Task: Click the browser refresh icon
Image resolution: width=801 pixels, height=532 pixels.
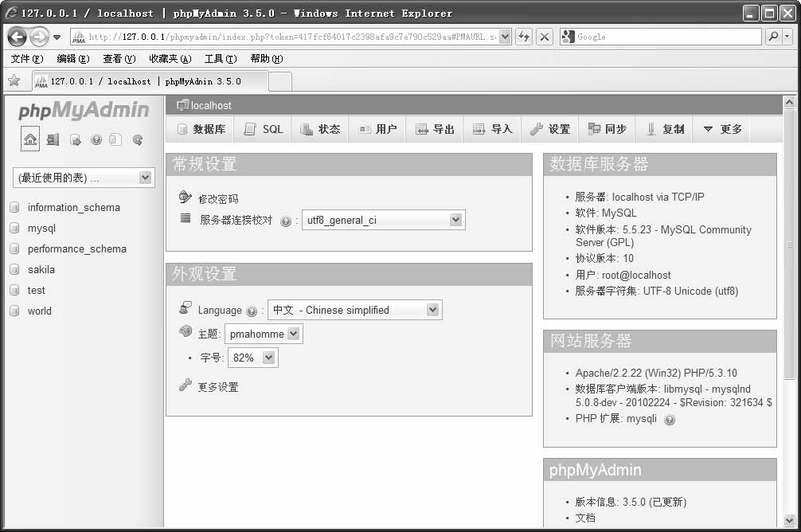Action: [524, 37]
